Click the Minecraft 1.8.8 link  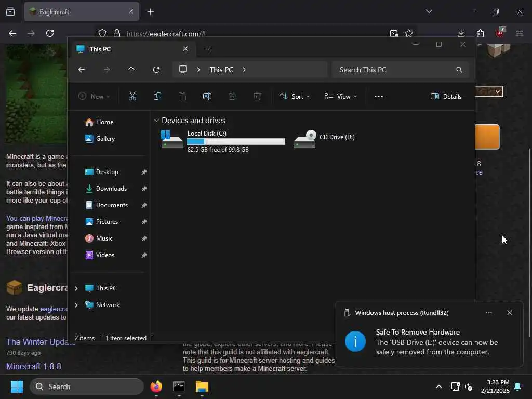[x=34, y=366]
